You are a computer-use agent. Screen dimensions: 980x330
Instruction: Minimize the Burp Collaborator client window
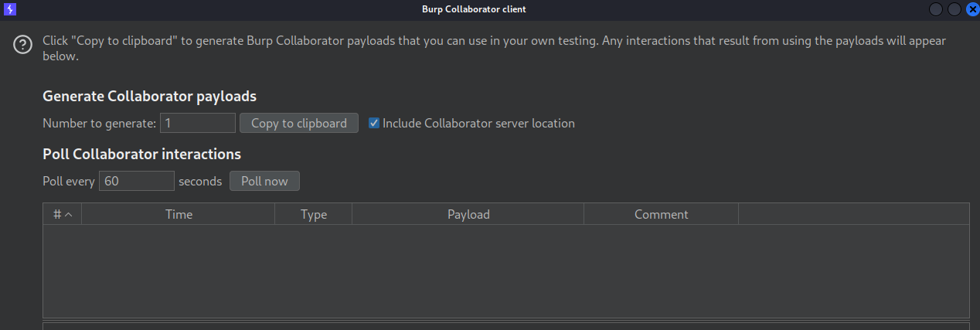point(936,9)
